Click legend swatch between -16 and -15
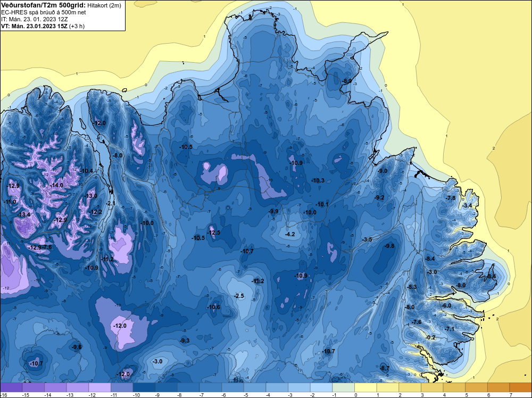The height and width of the screenshot is (398, 532). click(x=12, y=387)
